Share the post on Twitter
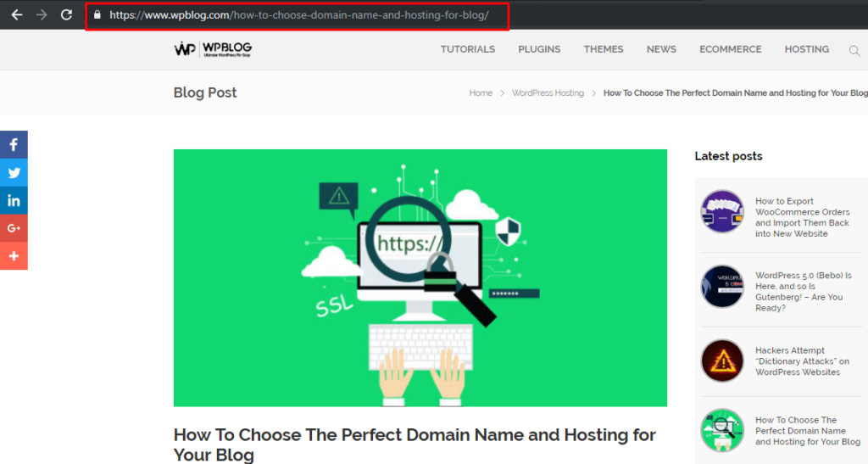This screenshot has width=868, height=464. [x=14, y=173]
